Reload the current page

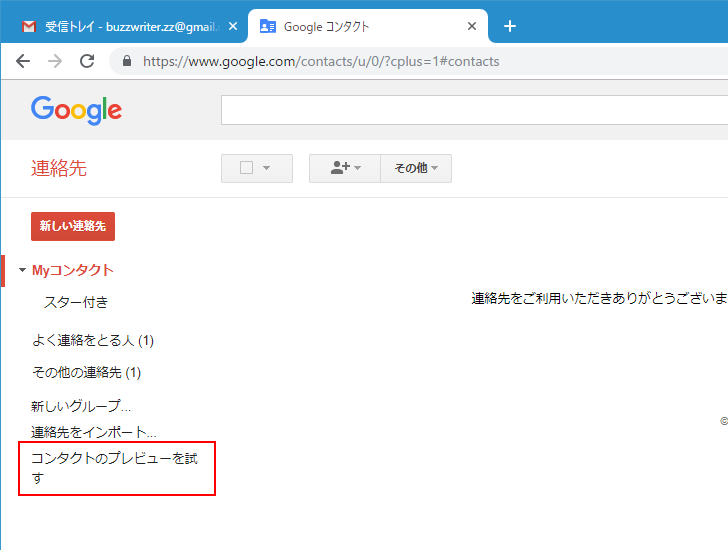87,61
